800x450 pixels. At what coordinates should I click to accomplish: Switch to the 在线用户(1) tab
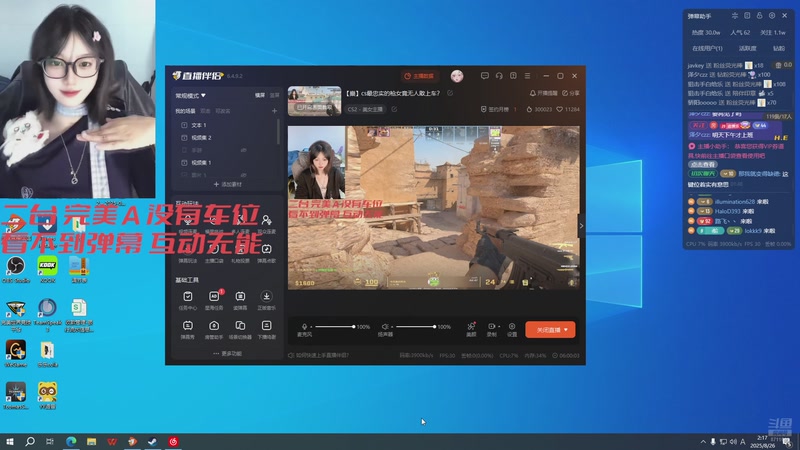pos(707,48)
